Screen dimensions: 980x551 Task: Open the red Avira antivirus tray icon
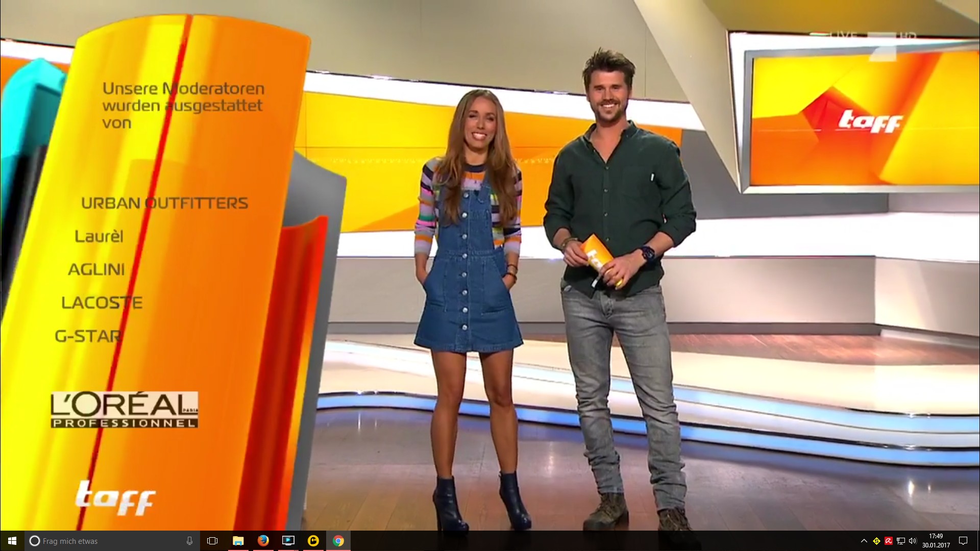click(889, 541)
